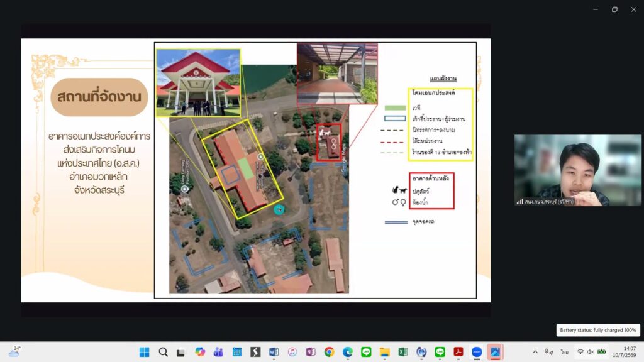Click the แผนผังงาน legend heading
The height and width of the screenshot is (362, 644).
point(443,79)
